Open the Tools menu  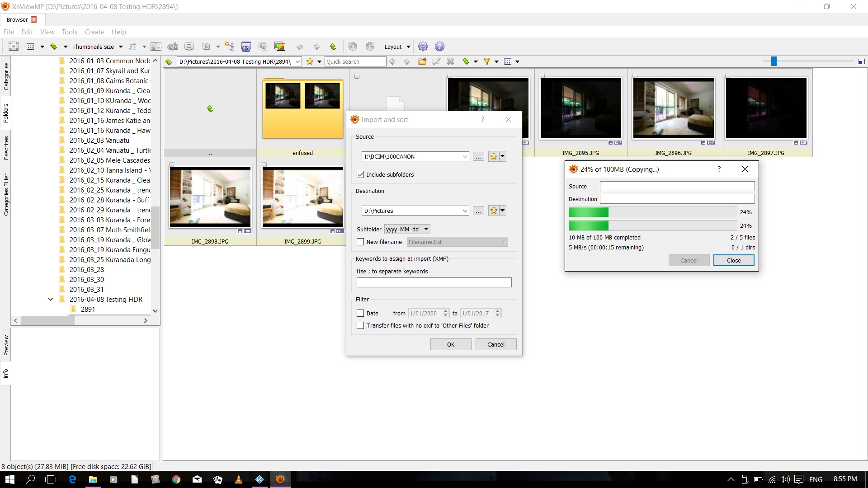coord(69,32)
